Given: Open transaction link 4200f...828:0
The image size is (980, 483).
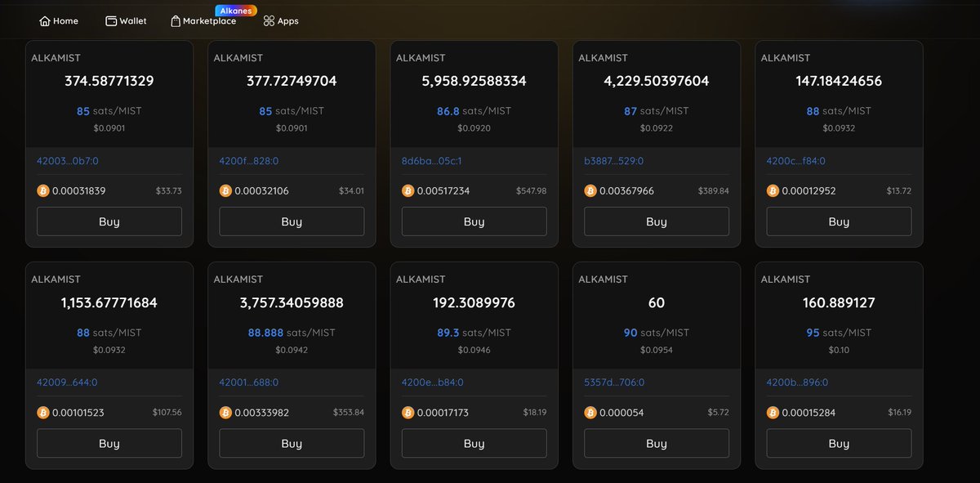Looking at the screenshot, I should coord(249,161).
